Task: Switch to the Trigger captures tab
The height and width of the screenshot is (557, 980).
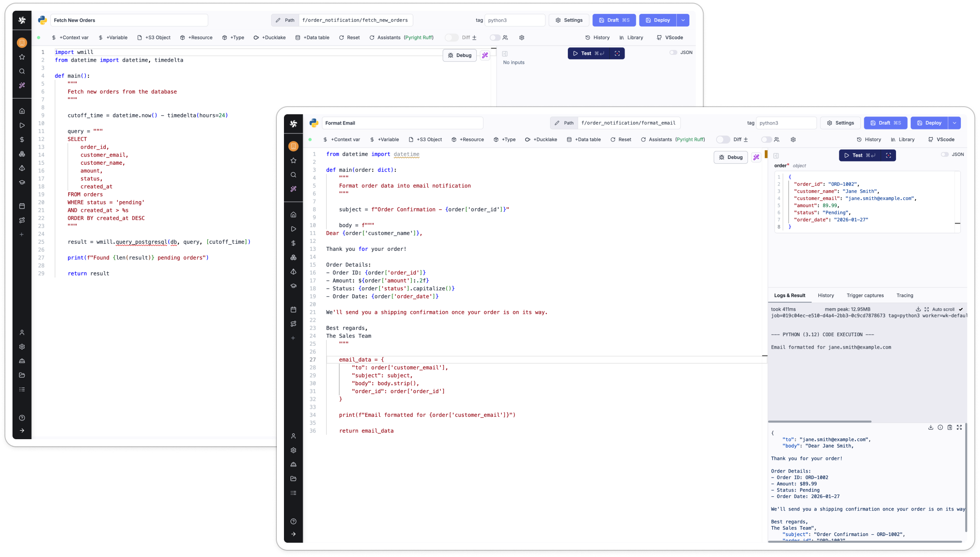Action: (x=865, y=295)
